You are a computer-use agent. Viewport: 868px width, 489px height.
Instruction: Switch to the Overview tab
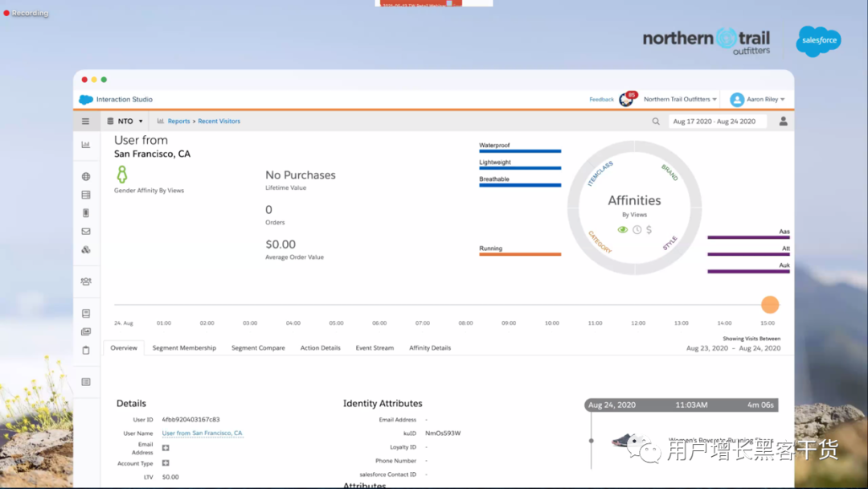coord(124,347)
